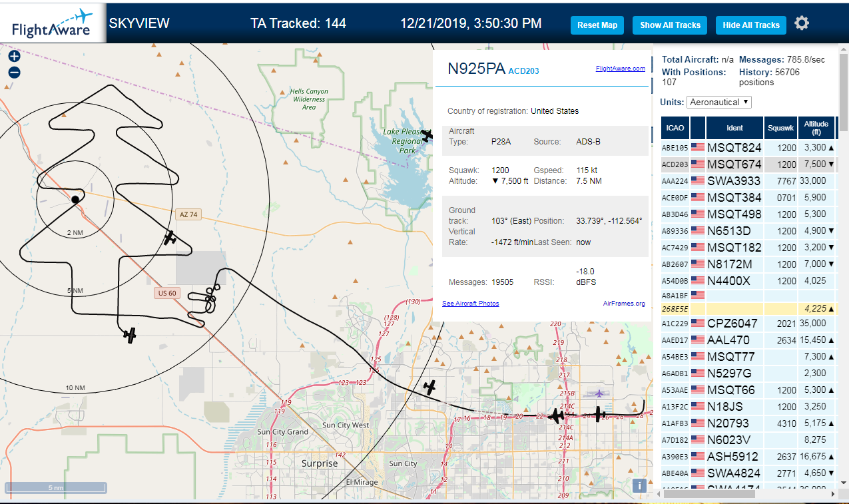
Task: Click the AZ 74 highway shield
Action: coord(188,214)
